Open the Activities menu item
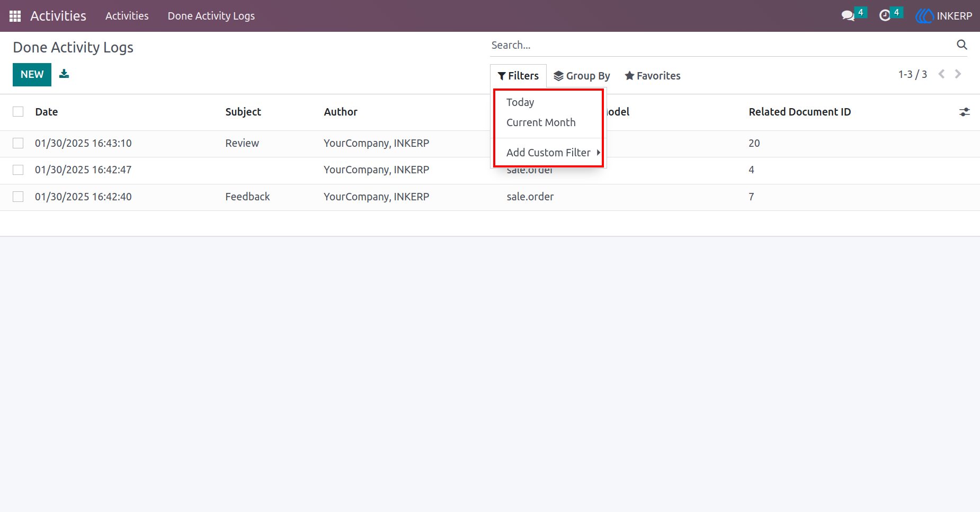980x512 pixels. click(127, 16)
